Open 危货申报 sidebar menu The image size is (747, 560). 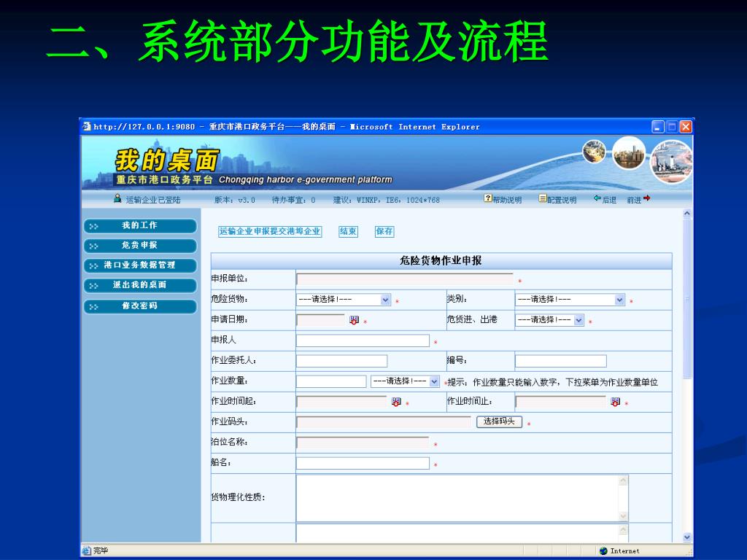140,246
